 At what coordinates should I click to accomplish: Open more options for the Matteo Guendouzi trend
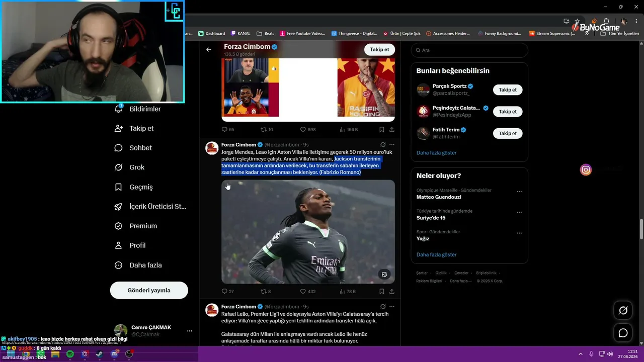click(x=519, y=192)
